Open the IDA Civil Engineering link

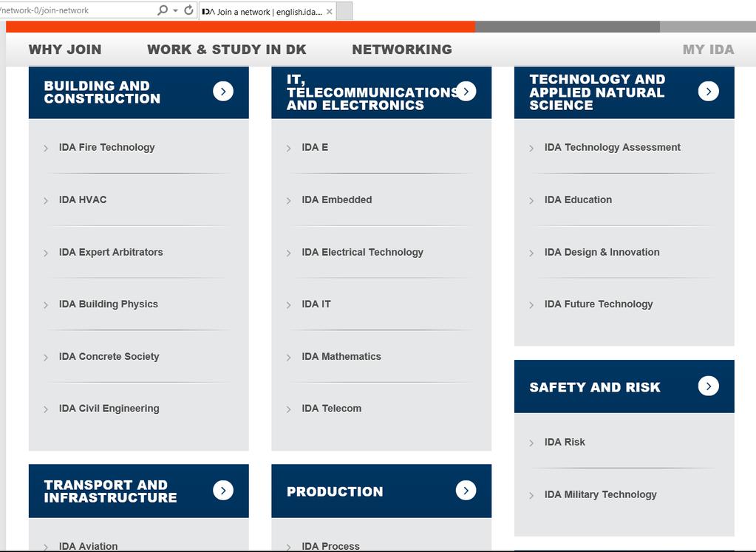tap(109, 409)
